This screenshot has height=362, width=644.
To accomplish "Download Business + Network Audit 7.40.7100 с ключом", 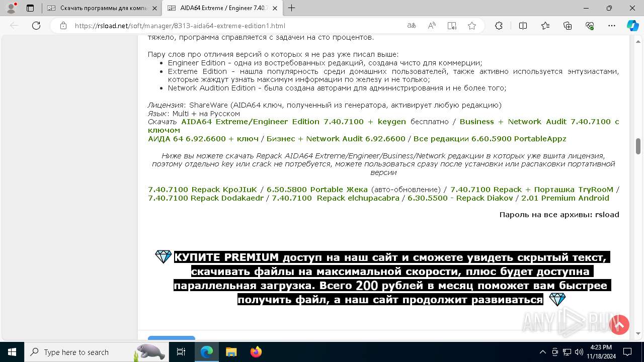I will point(539,122).
